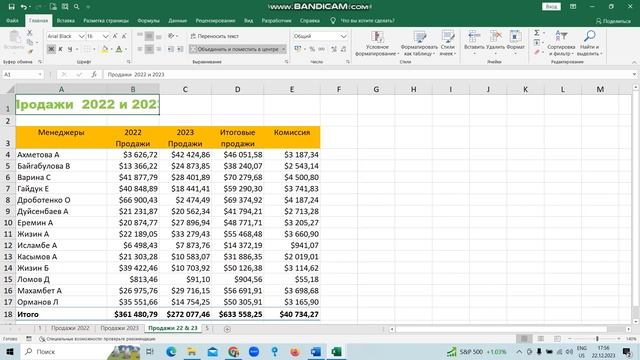The height and width of the screenshot is (360, 640).
Task: Toggle Italic (К) formatting
Action: click(x=60, y=49)
